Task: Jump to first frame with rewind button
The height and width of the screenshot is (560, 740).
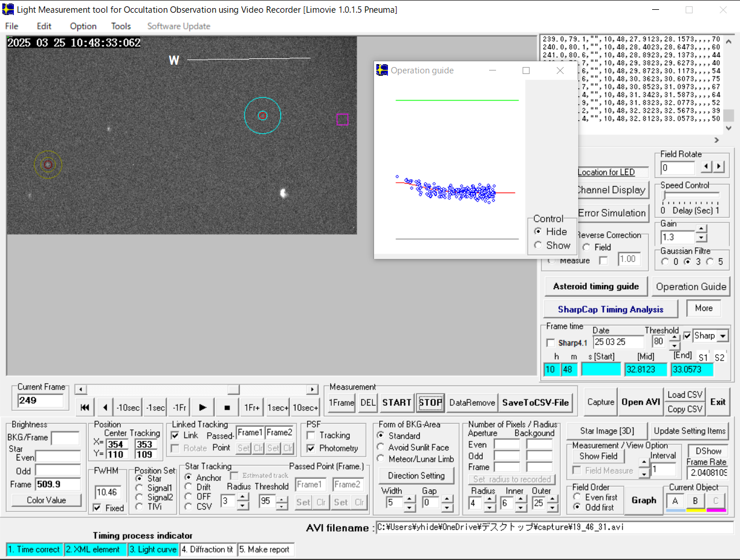Action: tap(85, 407)
